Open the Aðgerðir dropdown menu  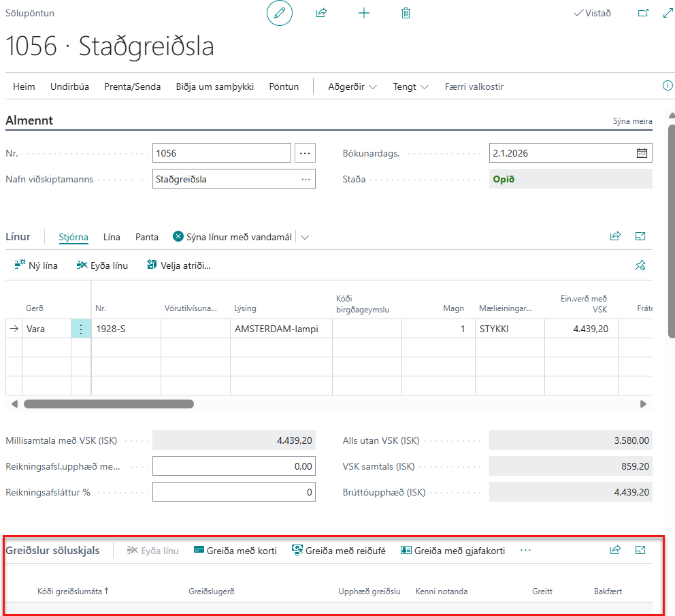point(352,86)
